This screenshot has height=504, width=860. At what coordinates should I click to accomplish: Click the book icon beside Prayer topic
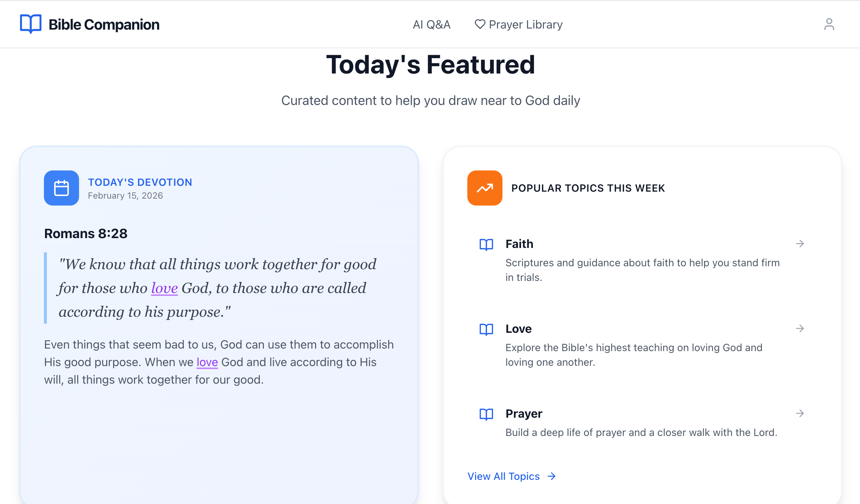[486, 414]
